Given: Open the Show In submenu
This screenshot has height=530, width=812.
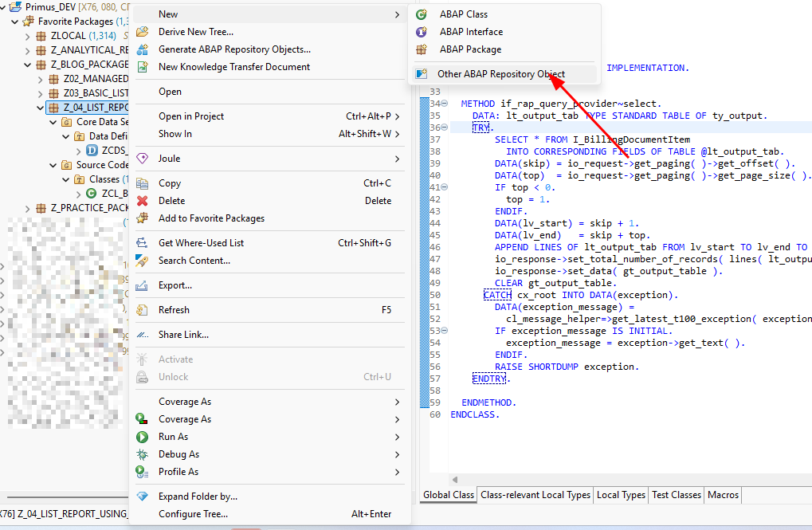Looking at the screenshot, I should click(x=270, y=134).
